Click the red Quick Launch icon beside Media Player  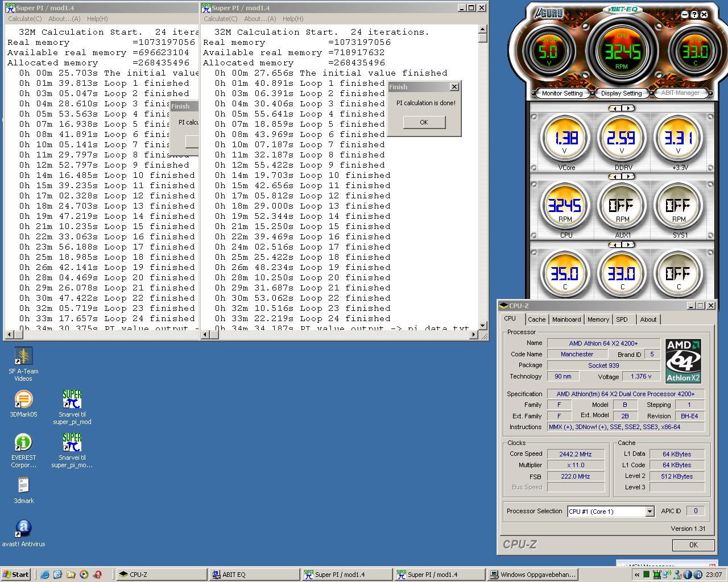click(97, 575)
